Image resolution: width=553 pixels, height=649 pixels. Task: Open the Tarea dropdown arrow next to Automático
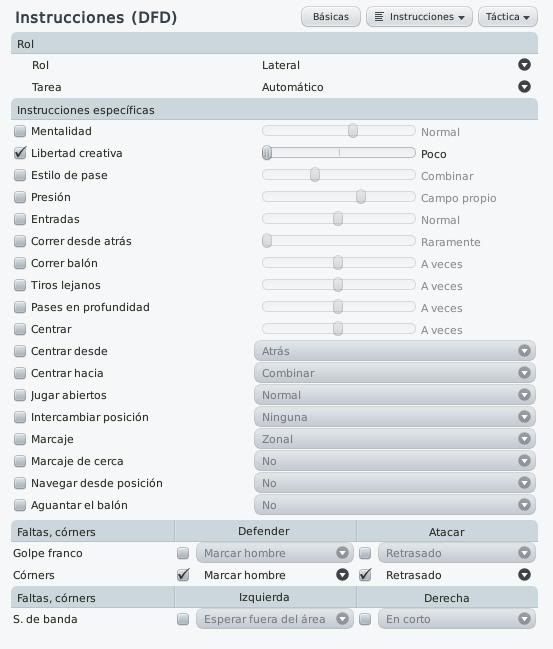pyautogui.click(x=524, y=87)
